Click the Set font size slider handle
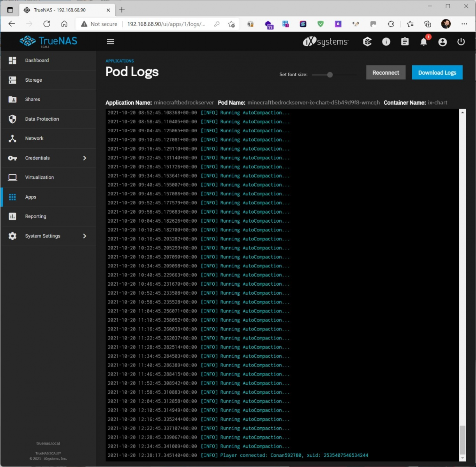476x467 pixels. click(x=330, y=75)
